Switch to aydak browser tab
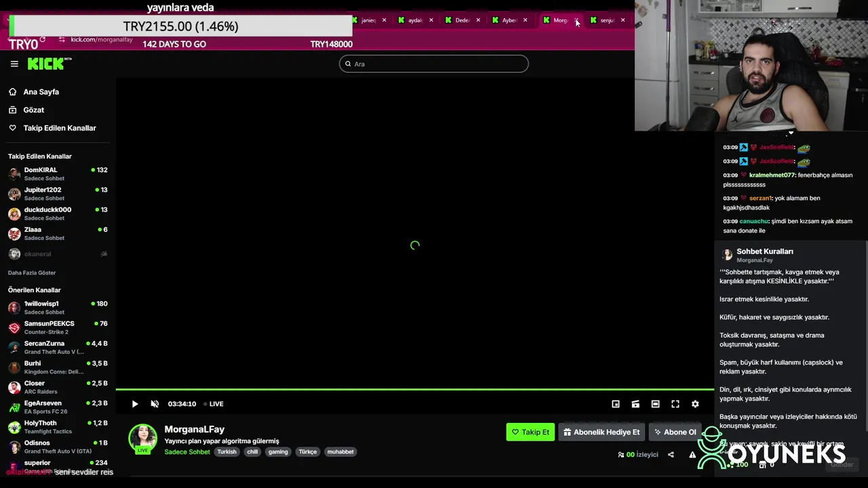Viewport: 868px width, 488px height. pyautogui.click(x=414, y=20)
